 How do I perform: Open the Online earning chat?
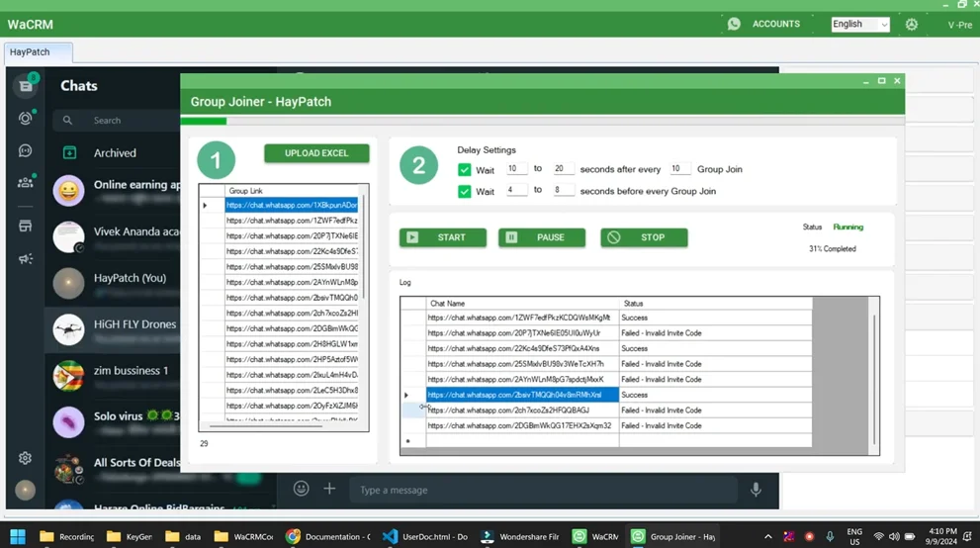[114, 191]
